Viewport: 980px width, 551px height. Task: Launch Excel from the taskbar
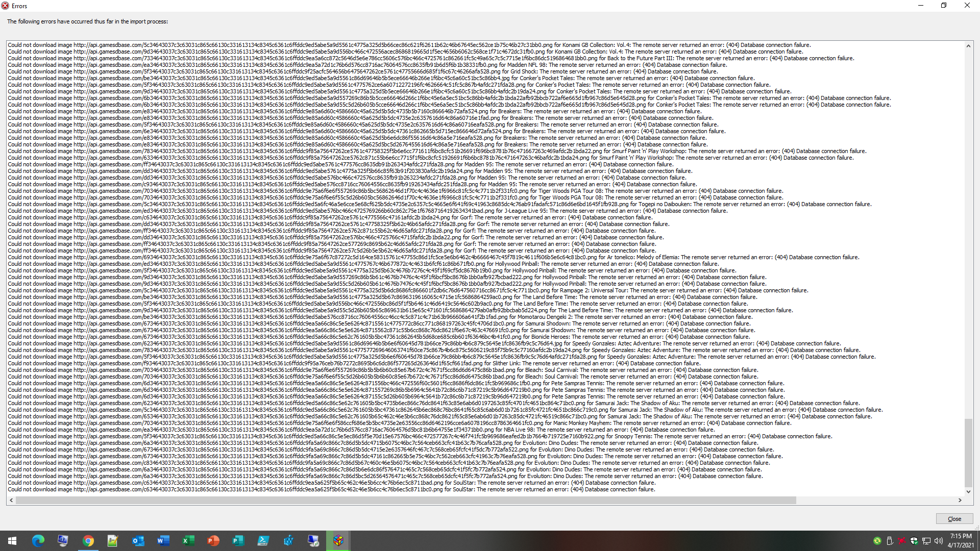[x=188, y=541]
